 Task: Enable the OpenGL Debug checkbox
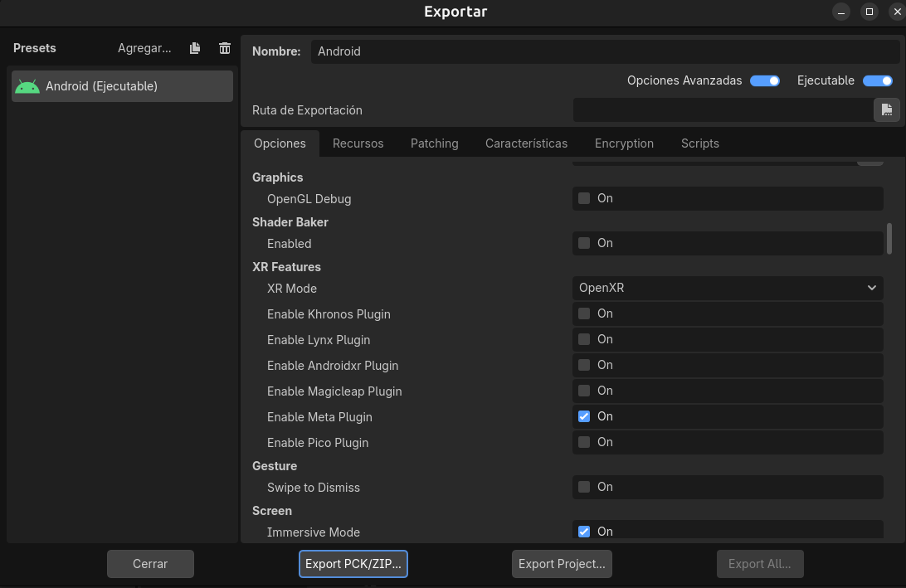point(584,197)
